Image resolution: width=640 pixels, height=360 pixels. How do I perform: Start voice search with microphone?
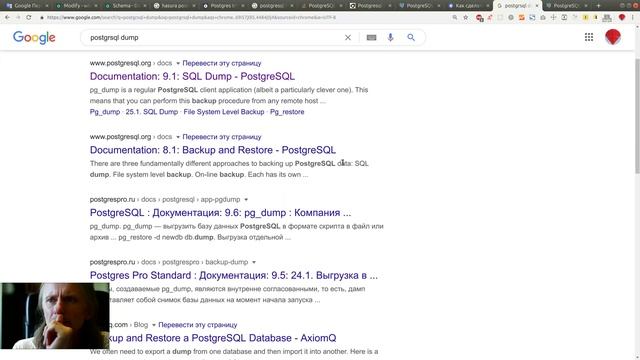coord(391,38)
